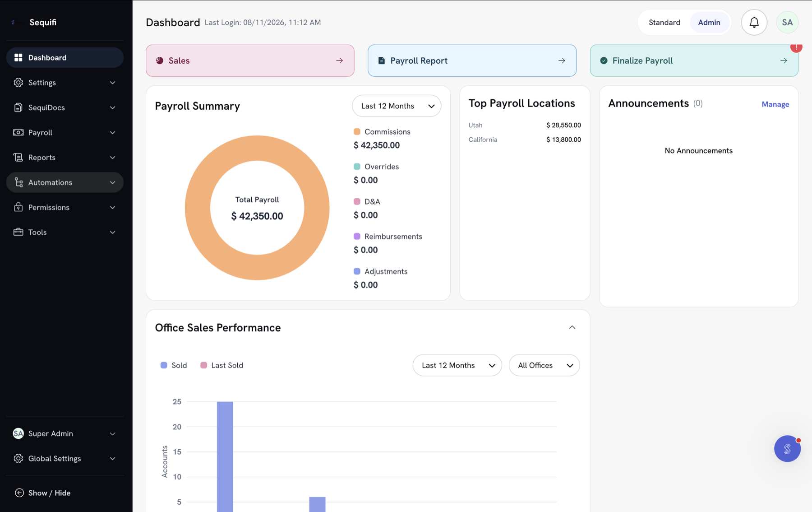Click the Reimbursements purple legend swatch

[357, 237]
